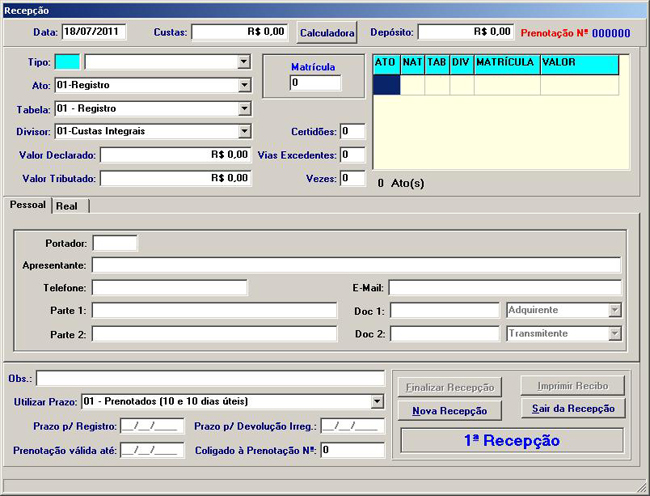Click Prenotação válida até date field
This screenshot has width=650, height=496.
[x=152, y=450]
